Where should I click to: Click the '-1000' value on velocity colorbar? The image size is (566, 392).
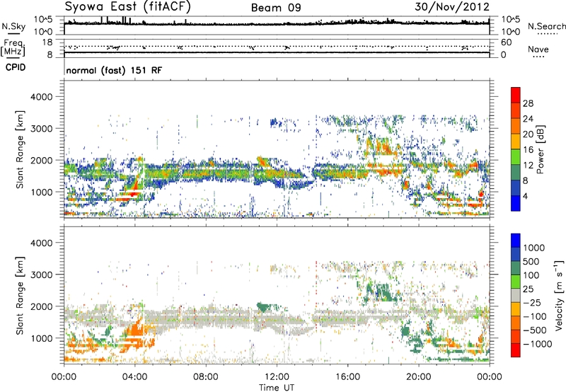click(537, 344)
